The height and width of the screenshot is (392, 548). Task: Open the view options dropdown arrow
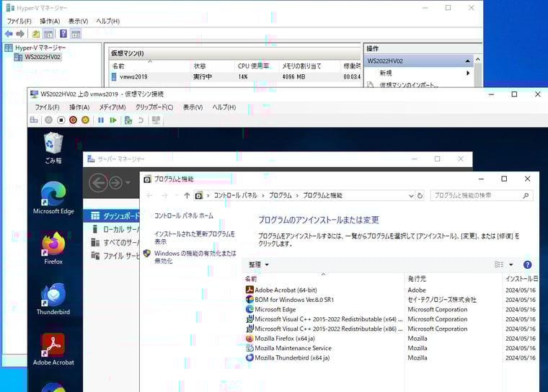[x=511, y=265]
